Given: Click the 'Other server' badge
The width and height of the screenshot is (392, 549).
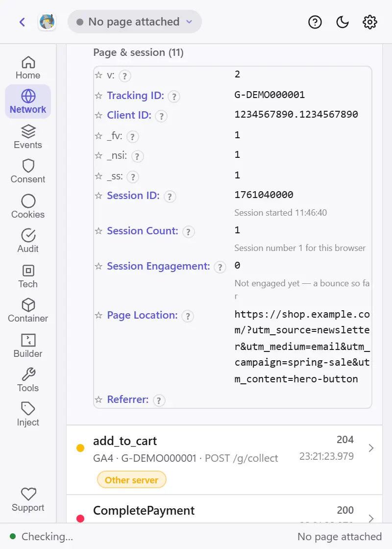Looking at the screenshot, I should (132, 480).
